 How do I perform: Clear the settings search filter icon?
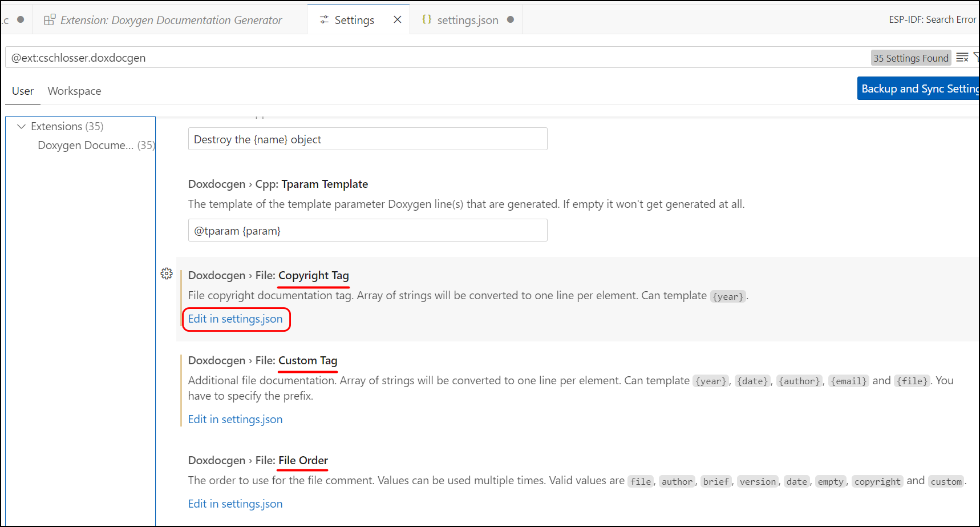point(962,57)
